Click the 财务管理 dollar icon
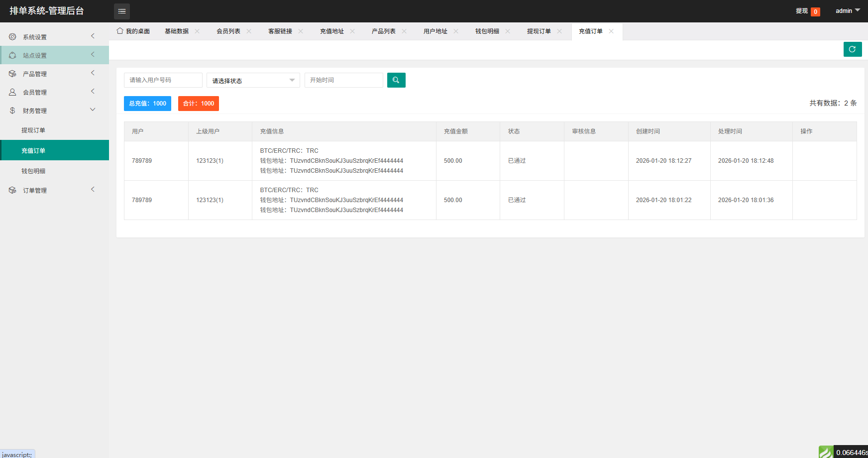 point(12,111)
